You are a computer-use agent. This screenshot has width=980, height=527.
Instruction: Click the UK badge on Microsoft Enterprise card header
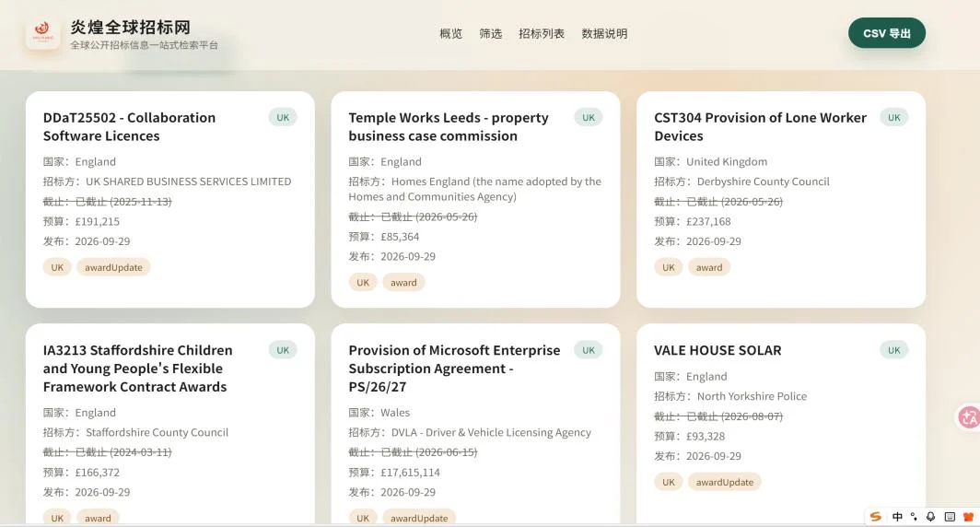click(589, 350)
